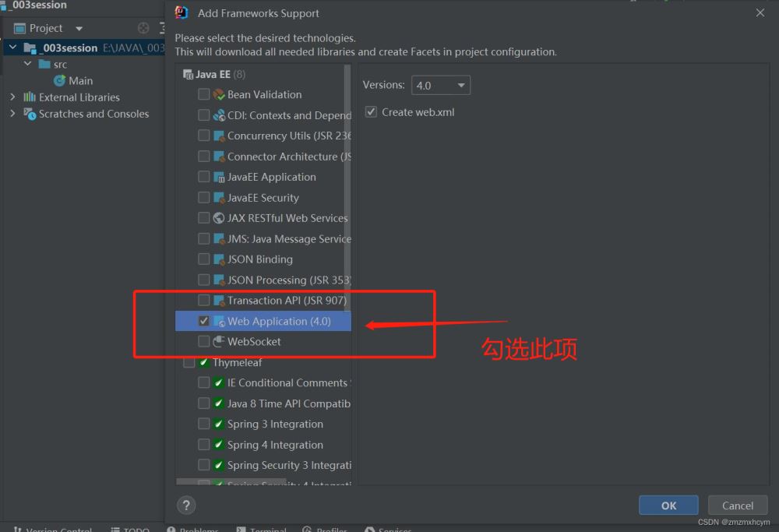Click the Spring 4 Integration icon
The height and width of the screenshot is (532, 779).
point(218,445)
